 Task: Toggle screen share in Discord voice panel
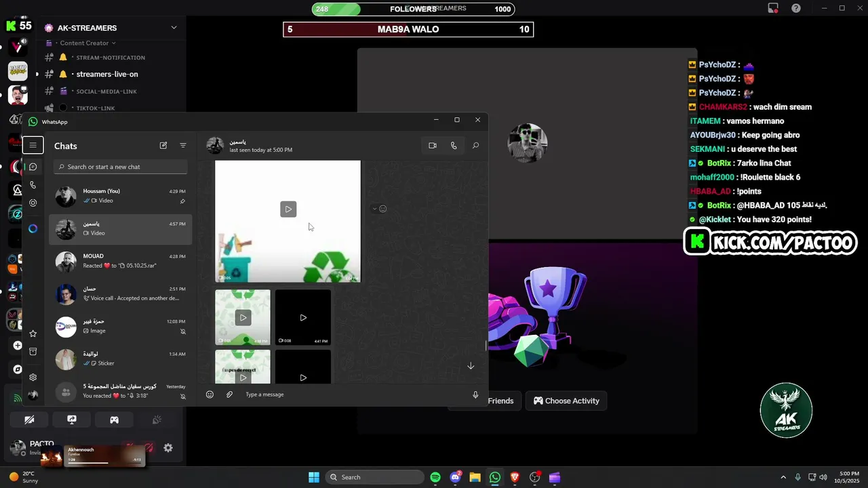coord(72,420)
